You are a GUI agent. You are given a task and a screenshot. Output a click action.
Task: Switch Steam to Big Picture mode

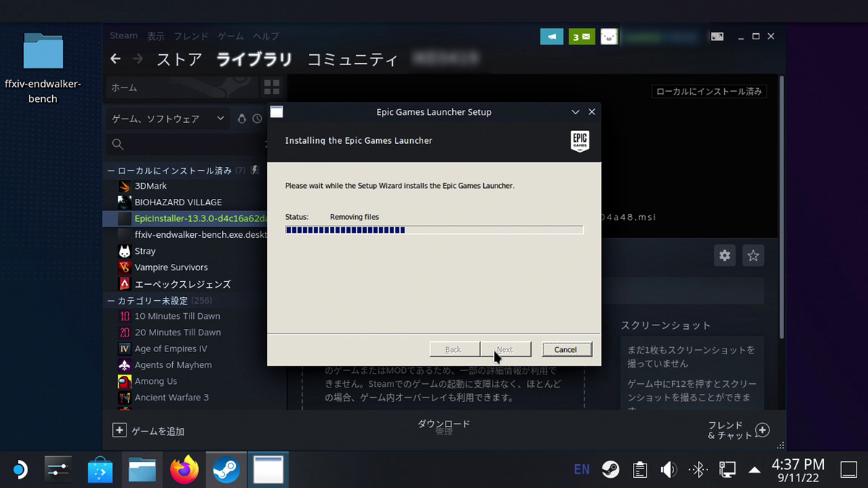coord(717,36)
